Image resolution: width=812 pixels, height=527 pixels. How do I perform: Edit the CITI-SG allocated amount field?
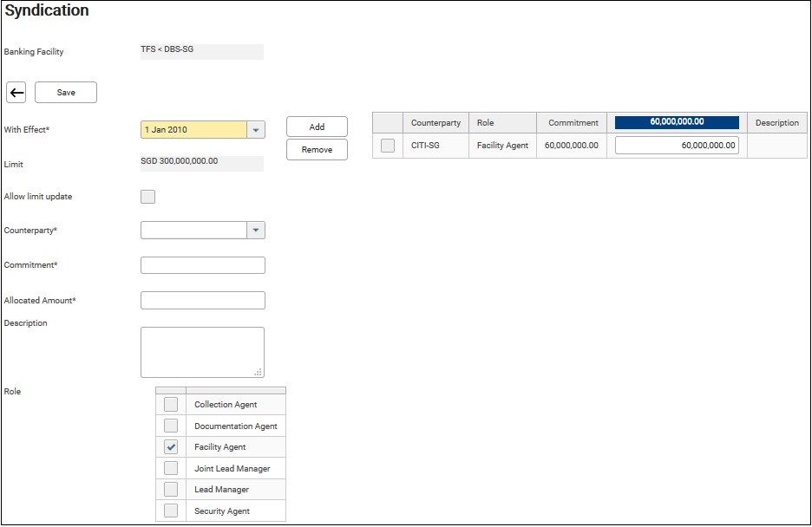click(677, 146)
